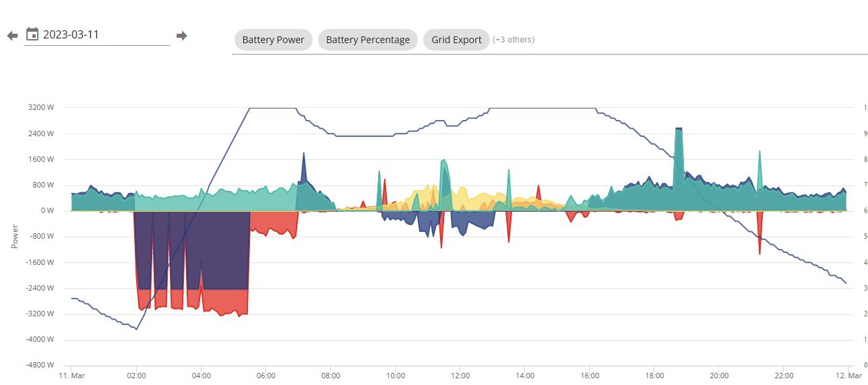Click the 18:00 x-axis label

coord(654,376)
